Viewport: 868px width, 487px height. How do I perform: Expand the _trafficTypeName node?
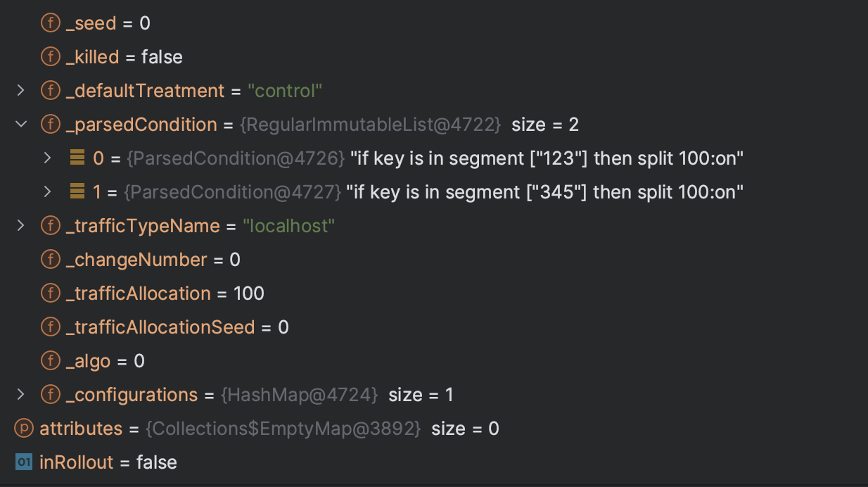20,226
